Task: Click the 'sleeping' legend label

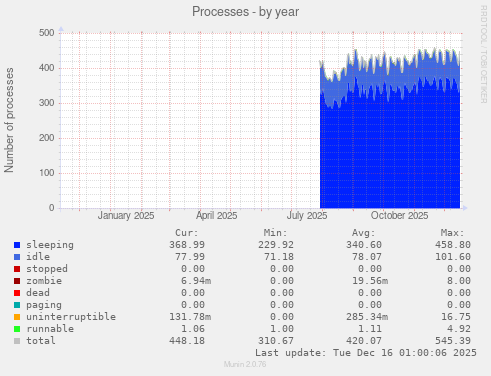Action: pyautogui.click(x=50, y=245)
